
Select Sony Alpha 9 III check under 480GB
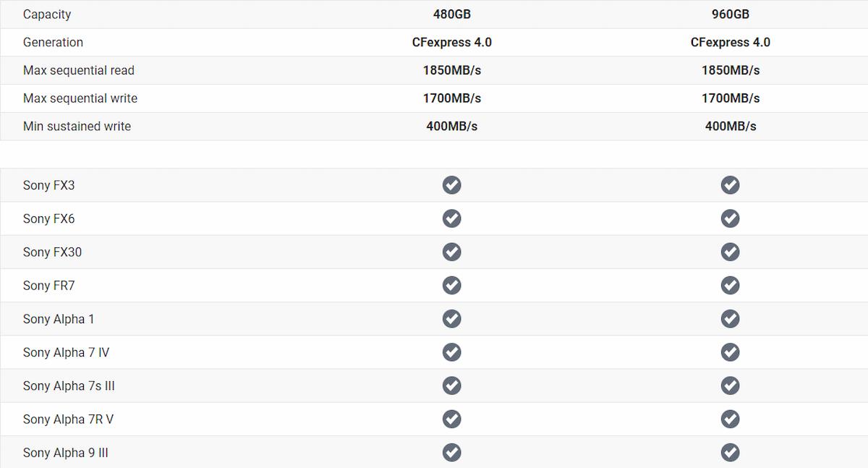coord(451,453)
